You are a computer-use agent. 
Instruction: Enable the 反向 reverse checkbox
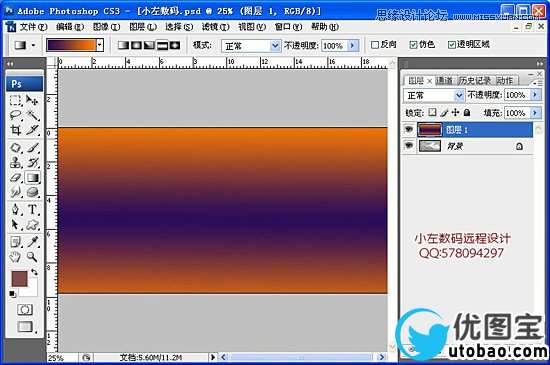375,45
